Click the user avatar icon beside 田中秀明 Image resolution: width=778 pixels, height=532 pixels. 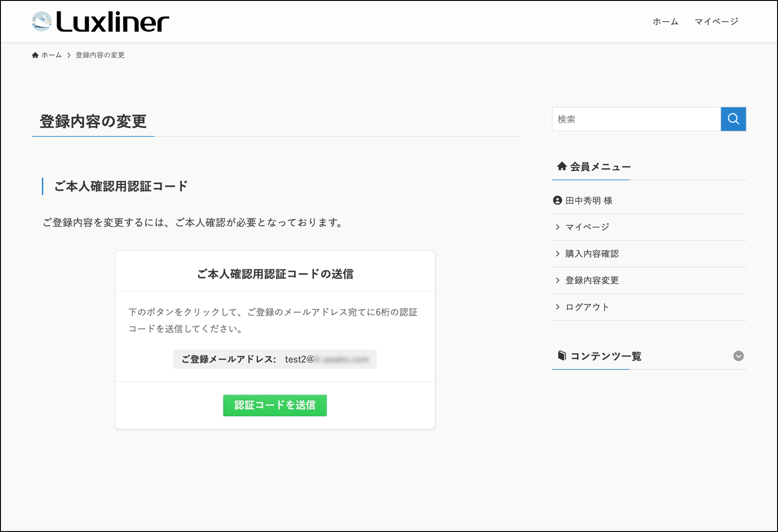(x=557, y=201)
